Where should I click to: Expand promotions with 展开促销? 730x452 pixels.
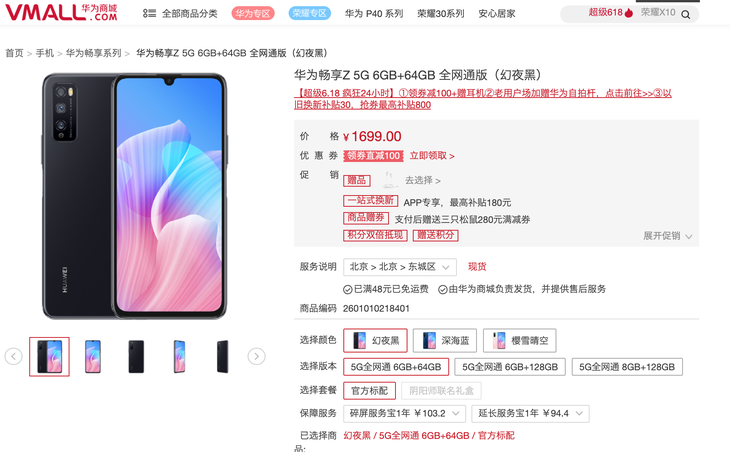(x=668, y=236)
